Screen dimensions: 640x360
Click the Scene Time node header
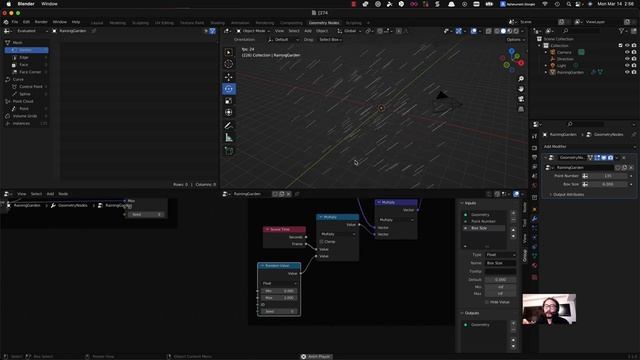(284, 229)
